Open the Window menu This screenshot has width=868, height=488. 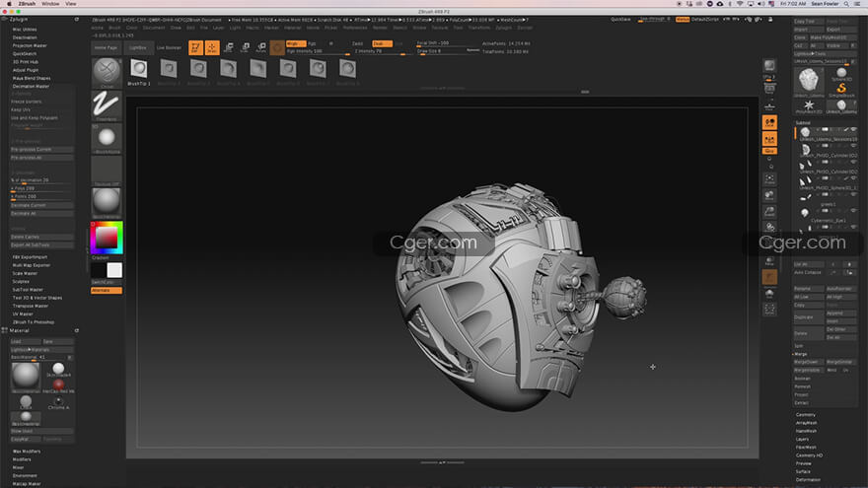(x=50, y=4)
